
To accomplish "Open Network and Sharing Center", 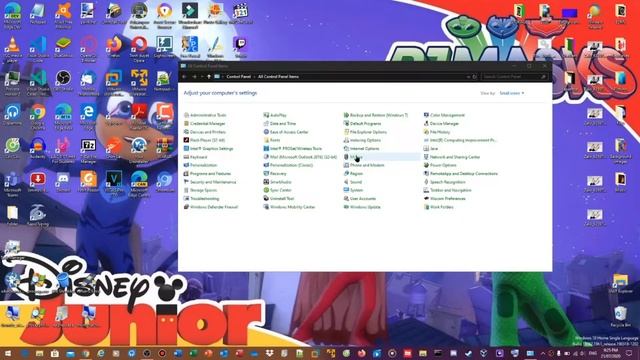I will pyautogui.click(x=452, y=157).
